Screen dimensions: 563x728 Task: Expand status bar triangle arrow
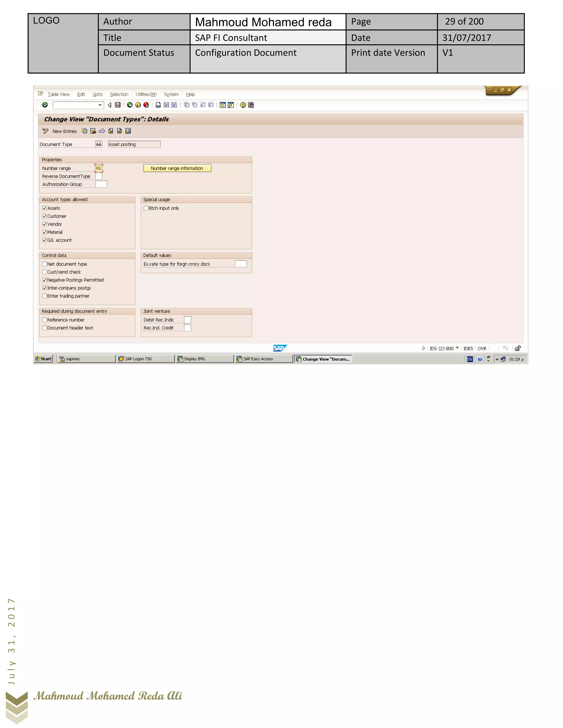click(x=424, y=348)
